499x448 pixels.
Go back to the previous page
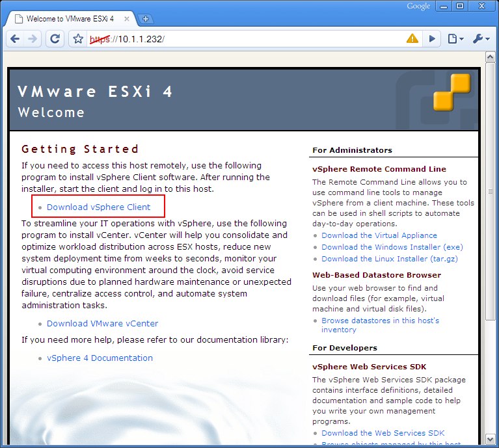click(x=15, y=39)
